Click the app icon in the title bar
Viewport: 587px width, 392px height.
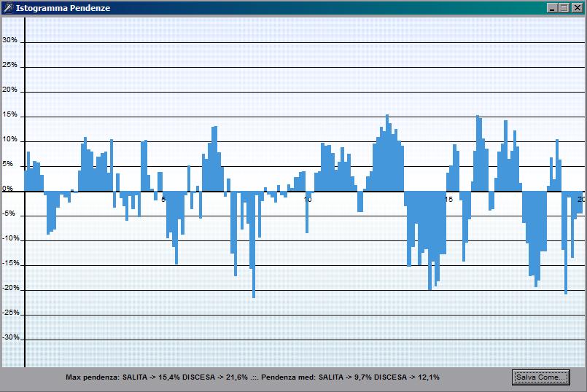coord(8,8)
